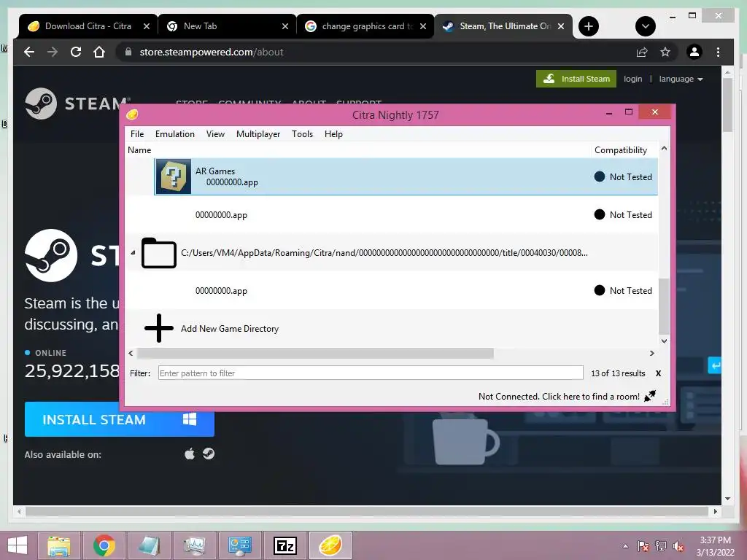The height and width of the screenshot is (560, 747).
Task: Click the SteamOS icon under Also available
Action: tap(209, 454)
